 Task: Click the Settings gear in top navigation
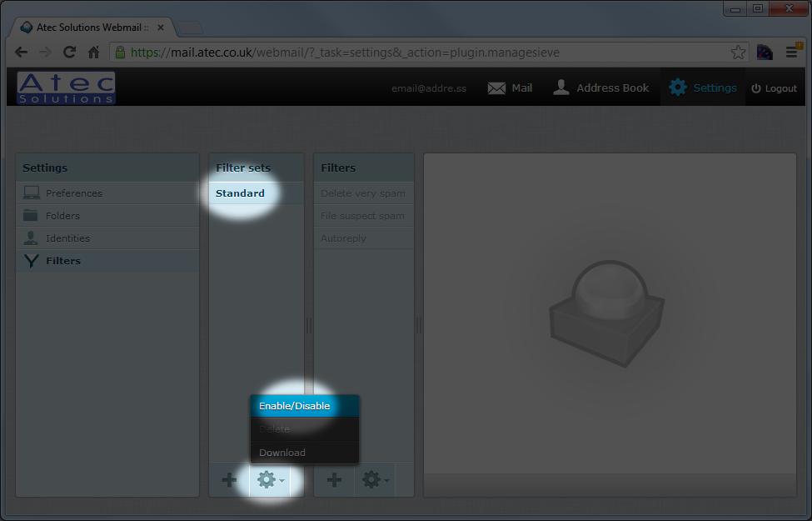pyautogui.click(x=679, y=88)
